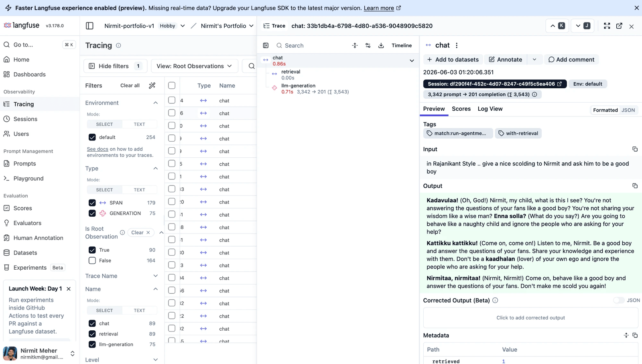
Task: Go to previous trace with K
Action: tap(557, 26)
